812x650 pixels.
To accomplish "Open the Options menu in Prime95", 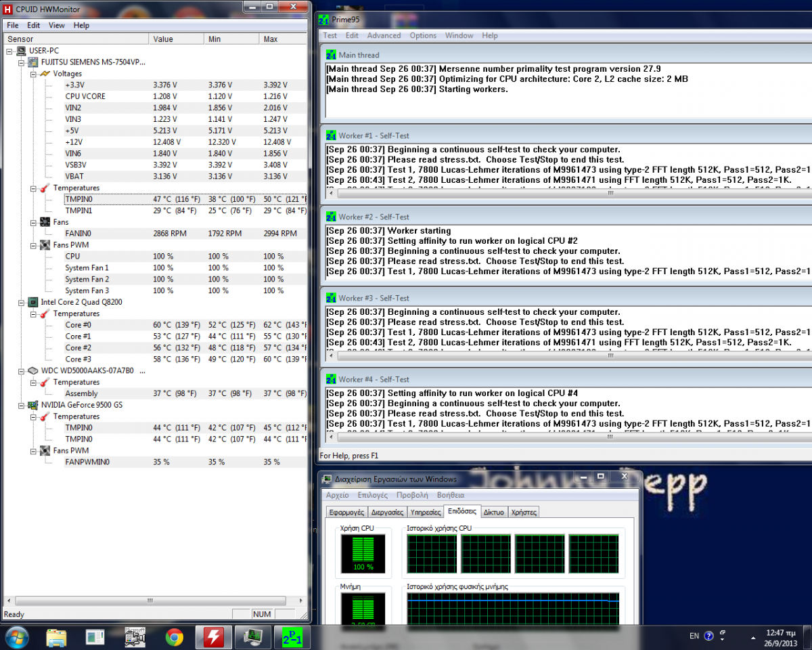I will click(423, 35).
